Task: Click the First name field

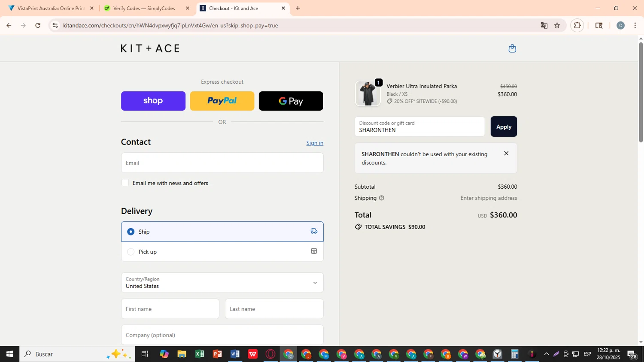Action: [170, 309]
